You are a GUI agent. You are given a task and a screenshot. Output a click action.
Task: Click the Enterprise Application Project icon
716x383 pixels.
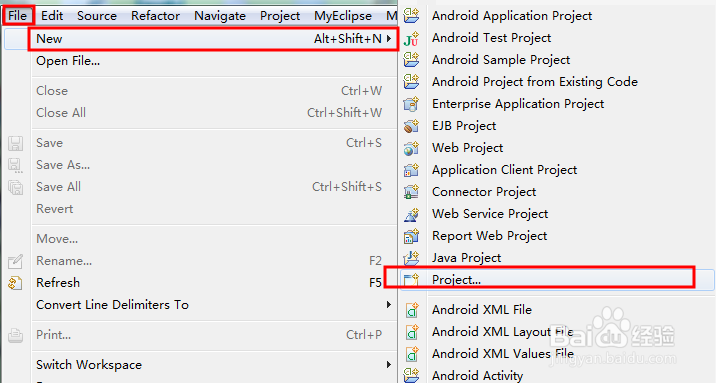coord(411,104)
